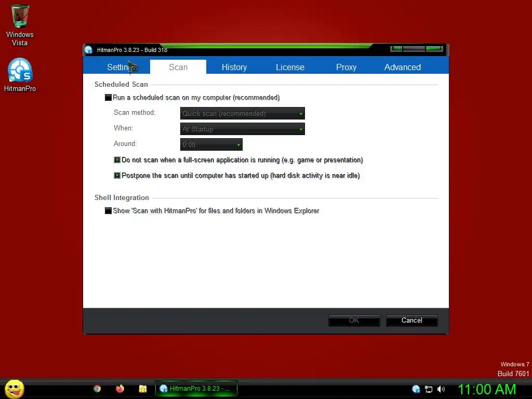Launch the HitmanPro desktop shortcut icon

click(20, 75)
